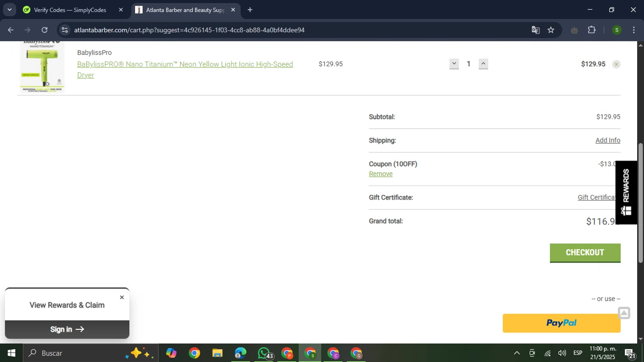Open the network WiFi tray icon

(547, 353)
